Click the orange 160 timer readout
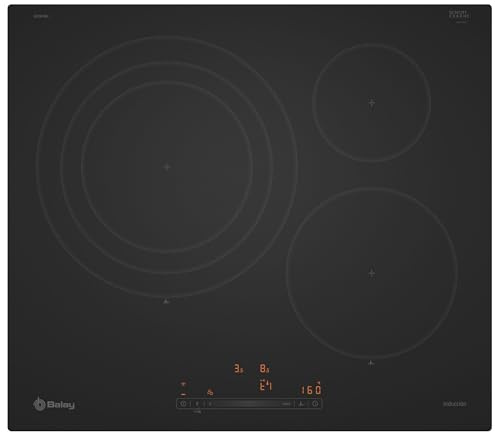 tap(311, 389)
